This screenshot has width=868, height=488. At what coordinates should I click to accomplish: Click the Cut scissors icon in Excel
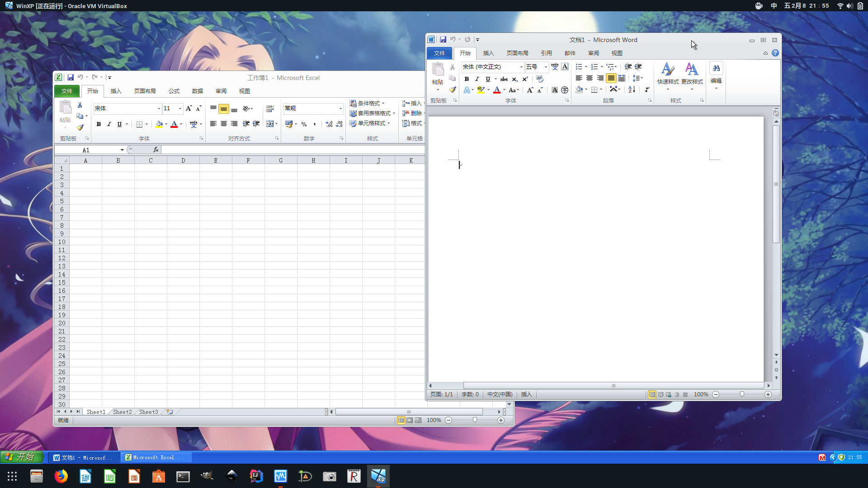click(x=80, y=105)
